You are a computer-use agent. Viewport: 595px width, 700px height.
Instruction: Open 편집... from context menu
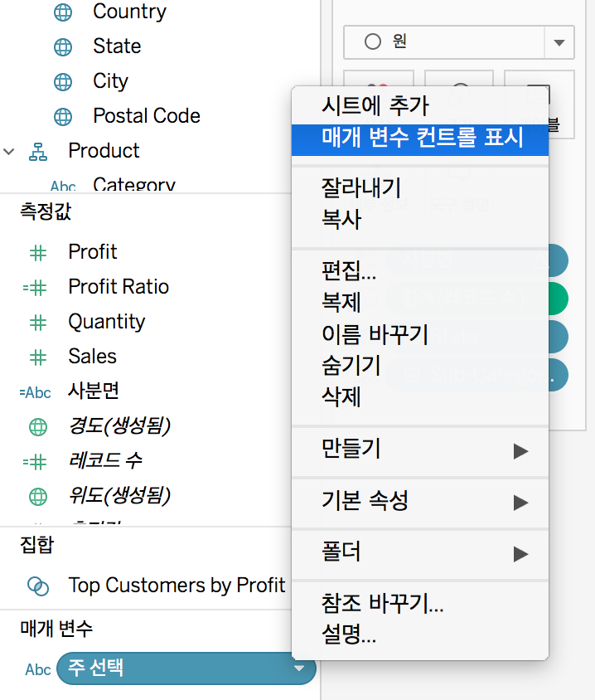419,270
